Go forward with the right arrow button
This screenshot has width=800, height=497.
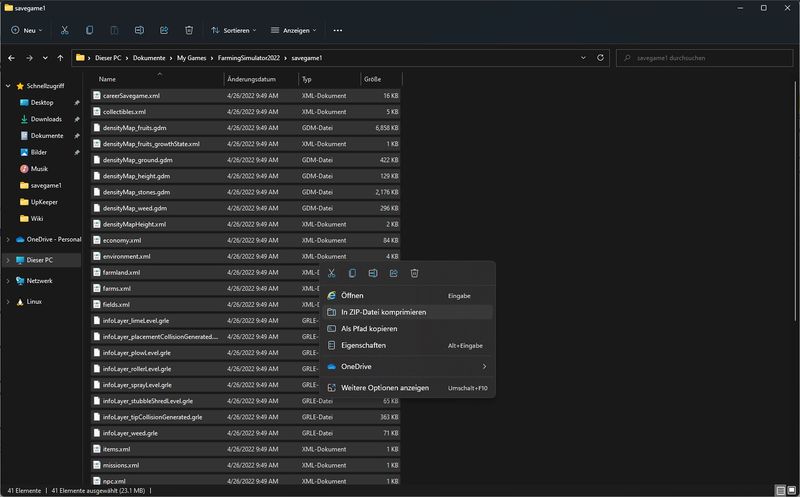(29, 58)
